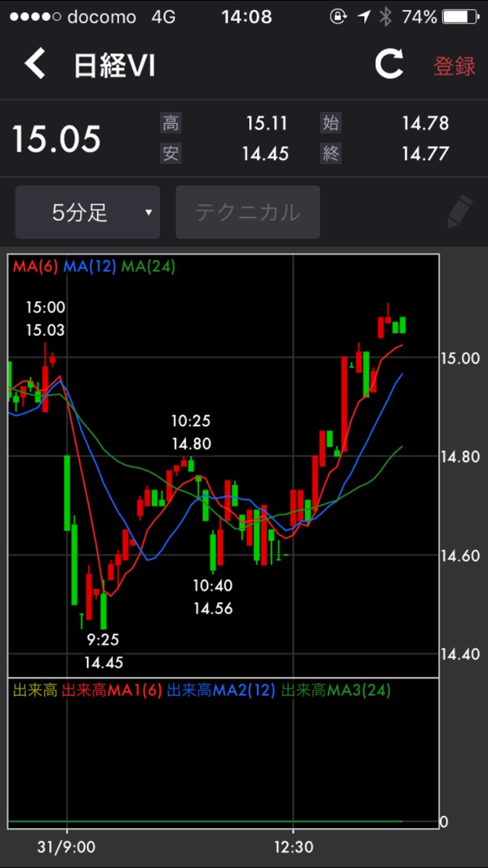This screenshot has width=488, height=868.
Task: Tap the docomo signal strength dots
Action: 33,17
